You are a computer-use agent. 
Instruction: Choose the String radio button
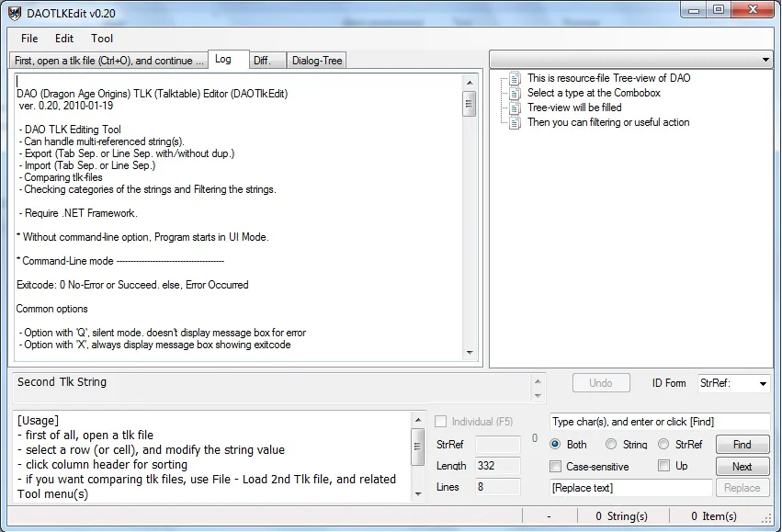click(611, 445)
